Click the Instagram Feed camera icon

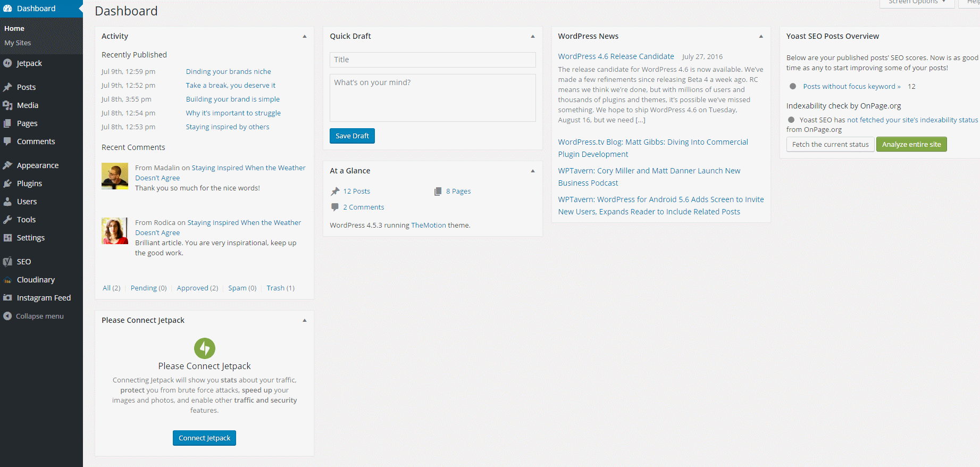7,298
